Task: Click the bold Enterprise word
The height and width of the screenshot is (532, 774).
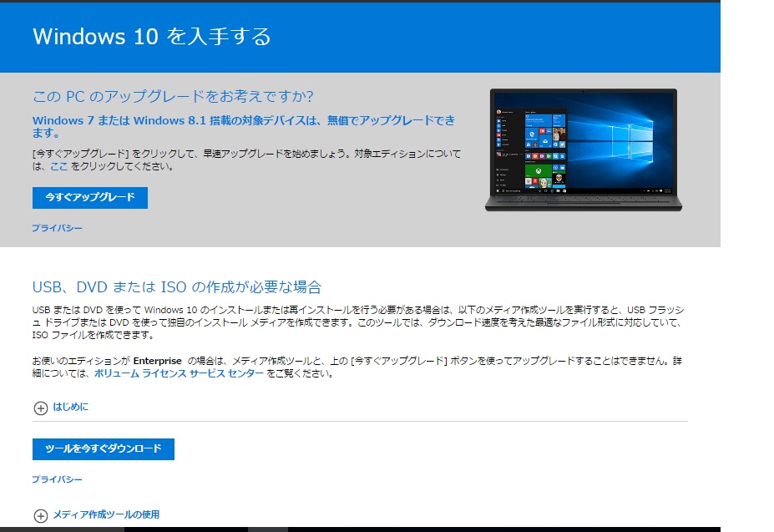Action: coord(158,361)
